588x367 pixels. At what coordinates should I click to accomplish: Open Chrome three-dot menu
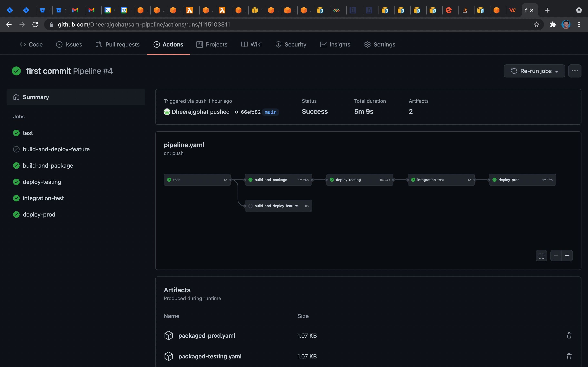pos(579,24)
